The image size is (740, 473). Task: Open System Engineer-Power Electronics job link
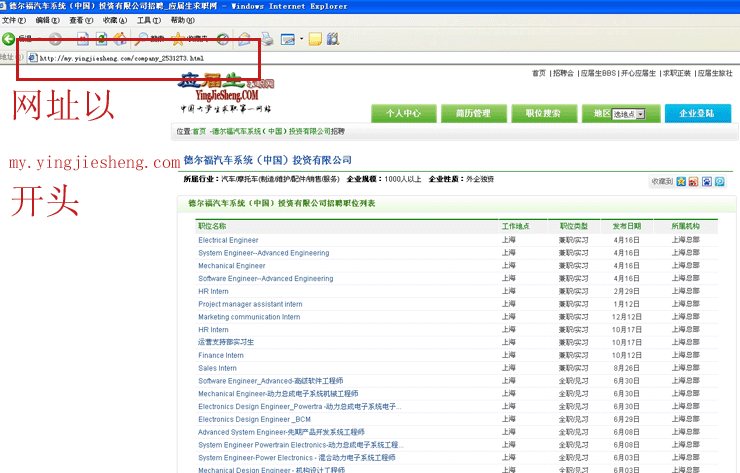[x=297, y=457]
